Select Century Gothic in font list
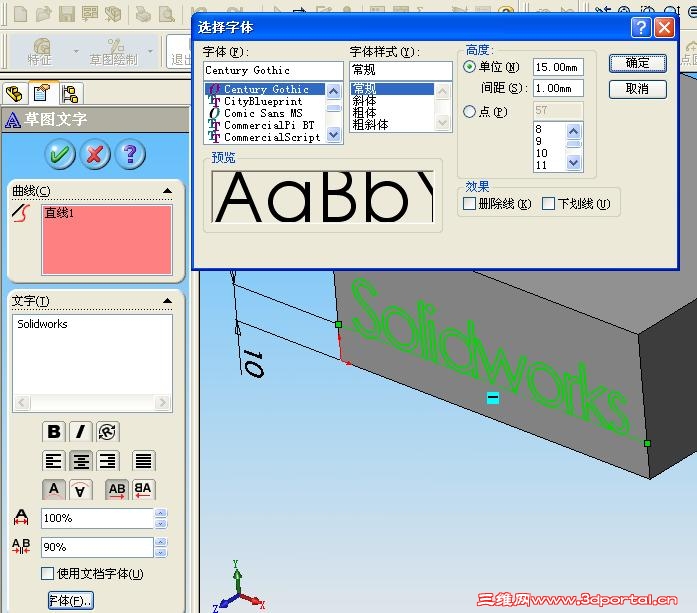Viewport: 697px width, 613px height. 265,89
